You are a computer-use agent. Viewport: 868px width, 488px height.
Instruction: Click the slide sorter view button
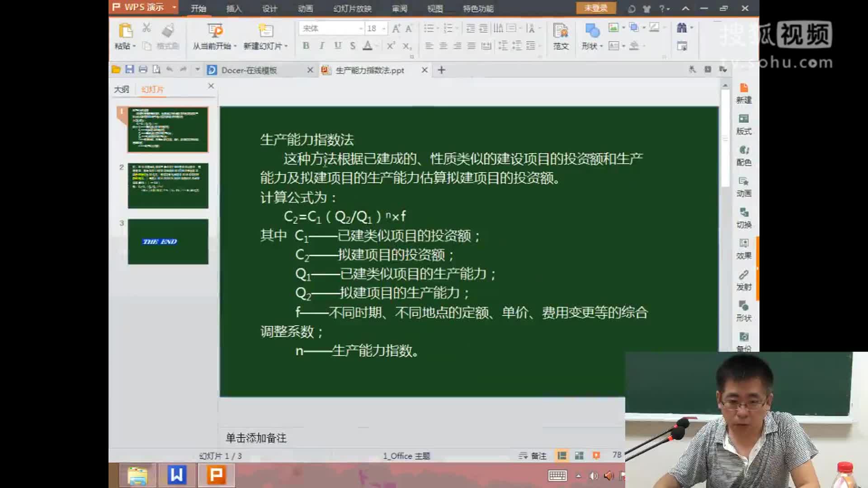579,455
